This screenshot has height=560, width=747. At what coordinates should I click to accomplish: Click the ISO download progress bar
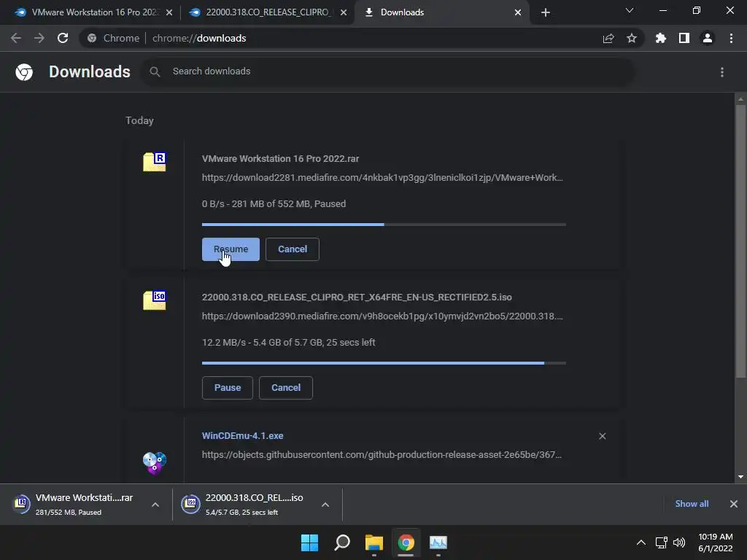click(x=384, y=363)
